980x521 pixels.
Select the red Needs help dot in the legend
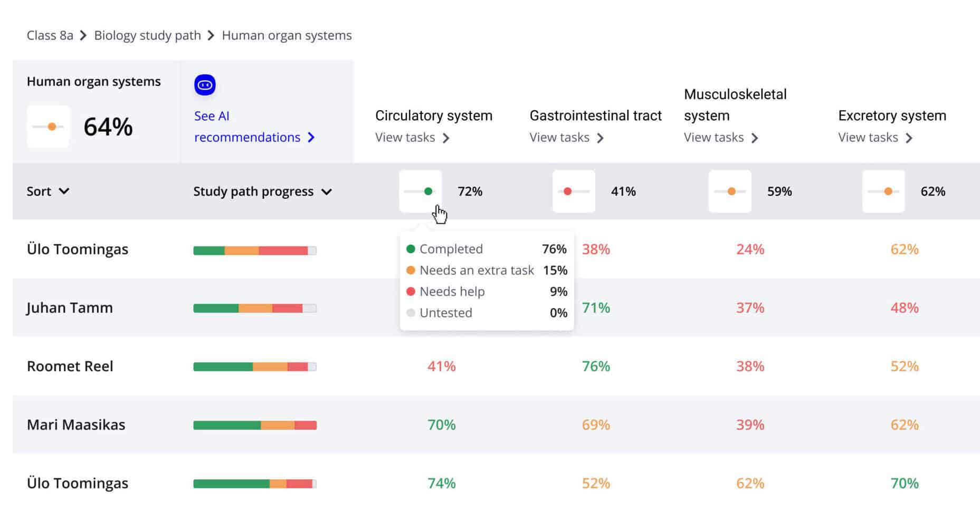click(410, 291)
